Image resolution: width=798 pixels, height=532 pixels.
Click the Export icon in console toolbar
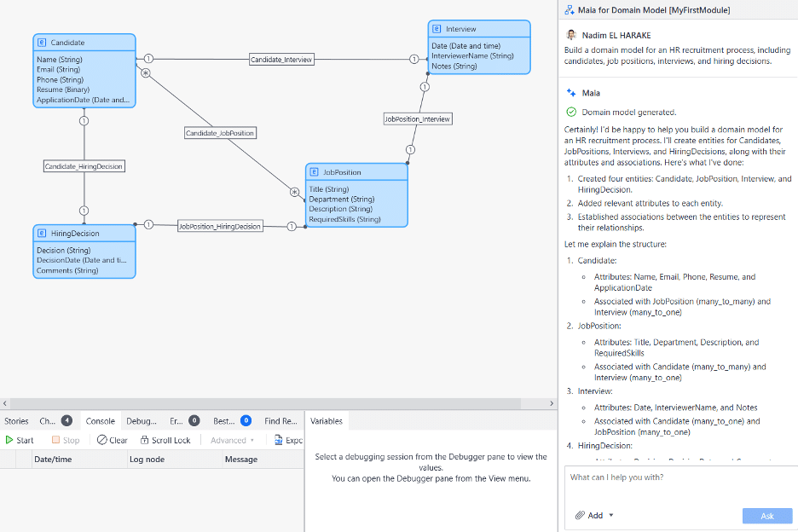pos(279,441)
